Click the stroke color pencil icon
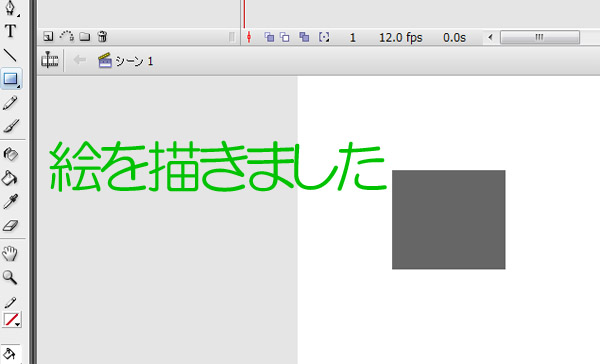Image resolution: width=600 pixels, height=364 pixels. point(10,302)
